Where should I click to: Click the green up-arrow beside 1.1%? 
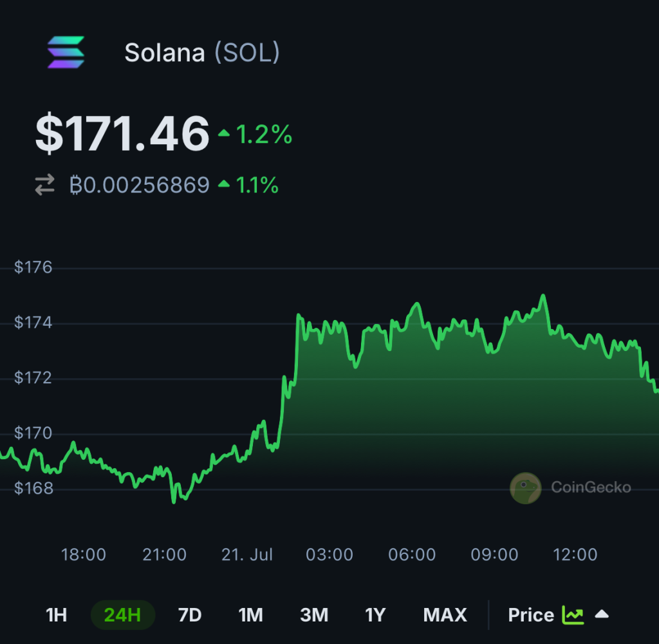coord(224,184)
